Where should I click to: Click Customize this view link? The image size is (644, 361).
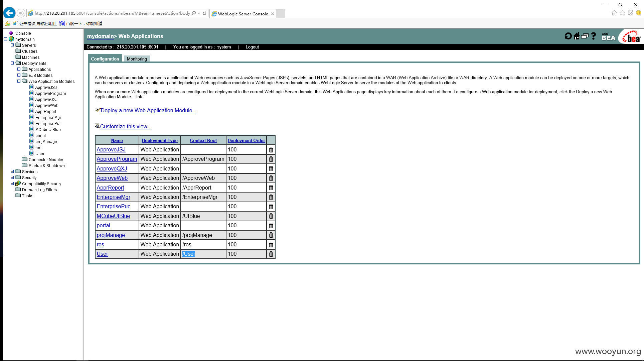click(126, 127)
